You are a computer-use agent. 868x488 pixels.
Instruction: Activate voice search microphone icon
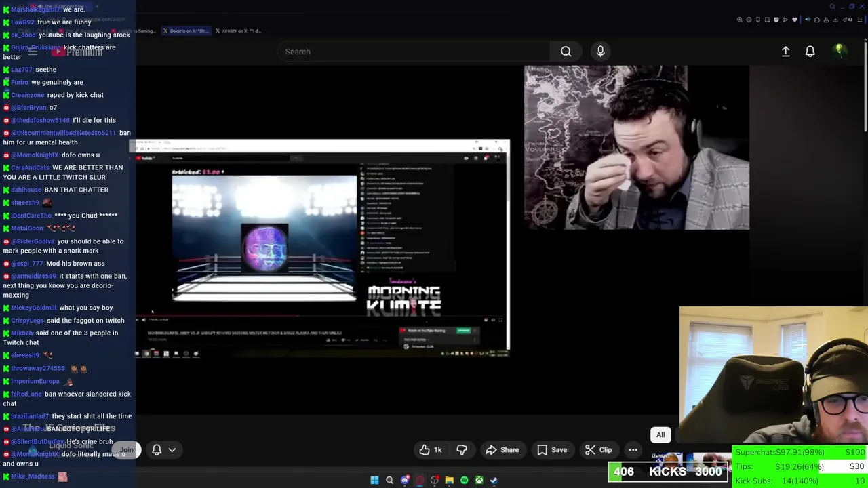pos(600,52)
